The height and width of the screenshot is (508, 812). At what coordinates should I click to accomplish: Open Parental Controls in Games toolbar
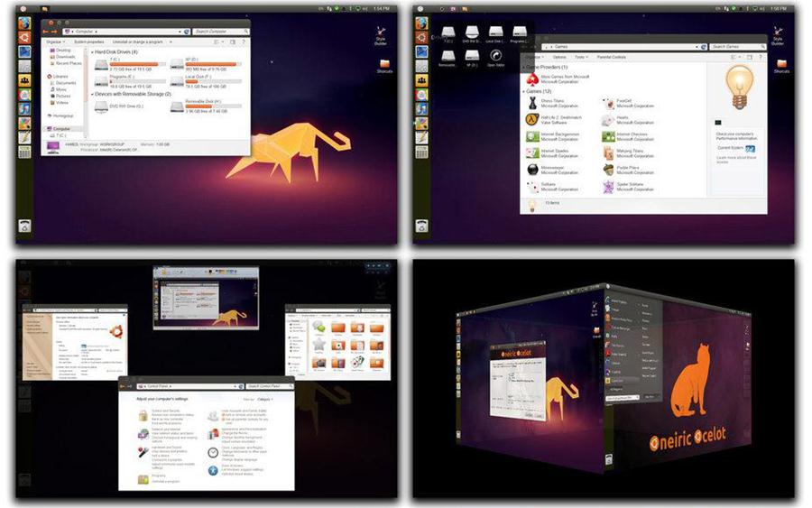(612, 57)
